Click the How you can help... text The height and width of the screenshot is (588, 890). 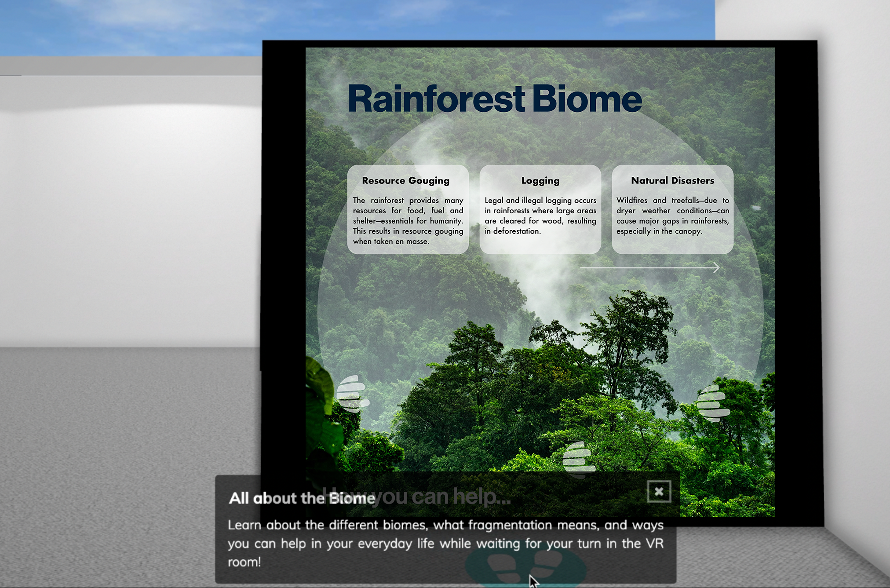416,497
